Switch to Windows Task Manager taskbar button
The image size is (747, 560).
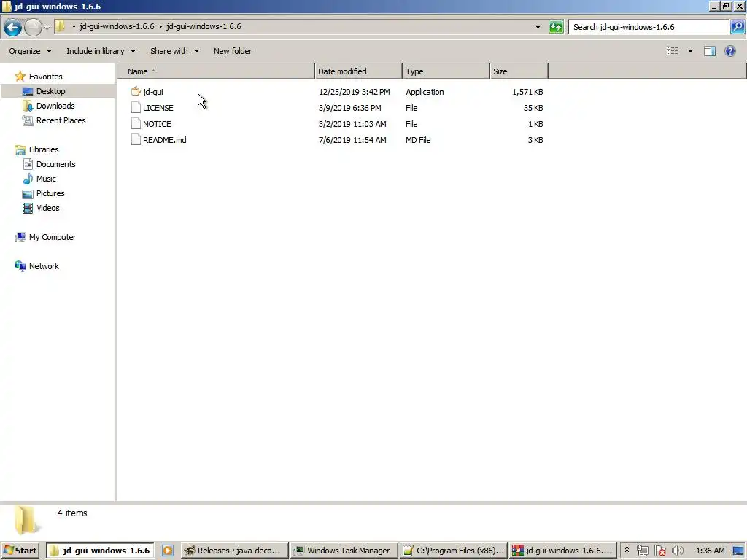click(344, 551)
